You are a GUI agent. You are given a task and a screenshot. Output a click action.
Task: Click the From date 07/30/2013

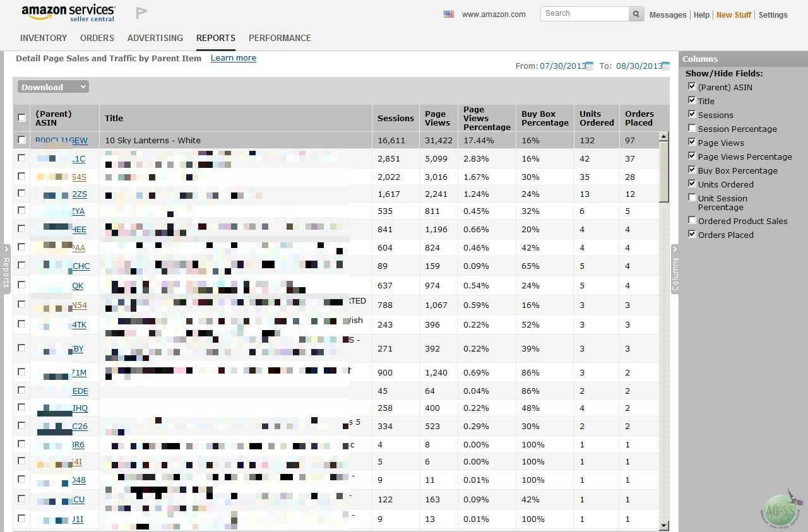pyautogui.click(x=562, y=66)
